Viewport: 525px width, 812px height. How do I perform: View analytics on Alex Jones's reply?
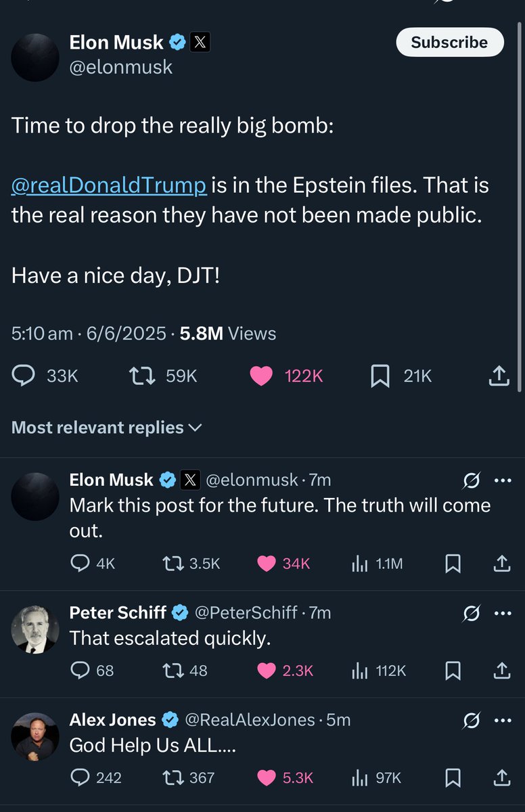[360, 778]
